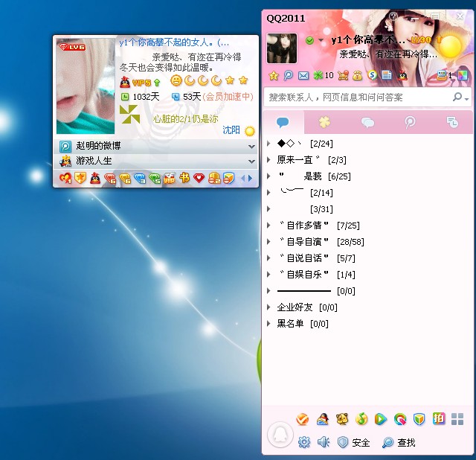Switch to the recent contacts tab

tap(452, 123)
